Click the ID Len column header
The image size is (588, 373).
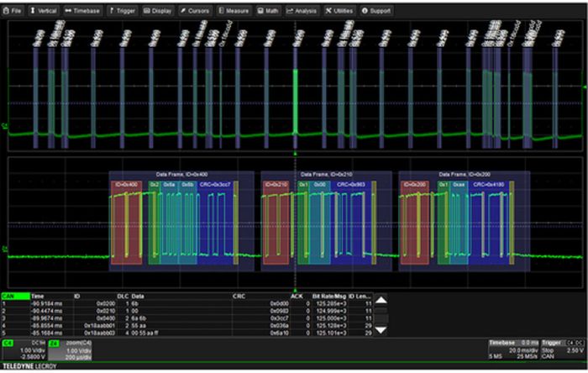(360, 297)
